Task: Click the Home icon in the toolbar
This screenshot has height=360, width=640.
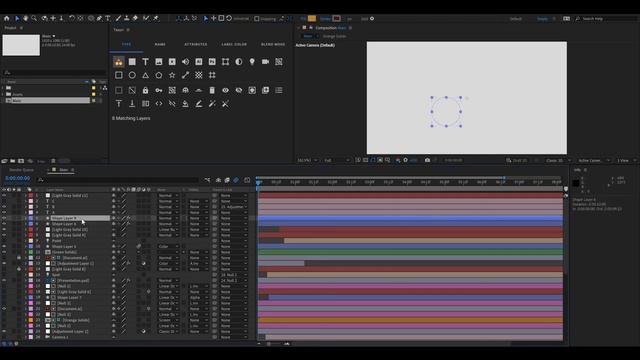Action: click(7, 18)
